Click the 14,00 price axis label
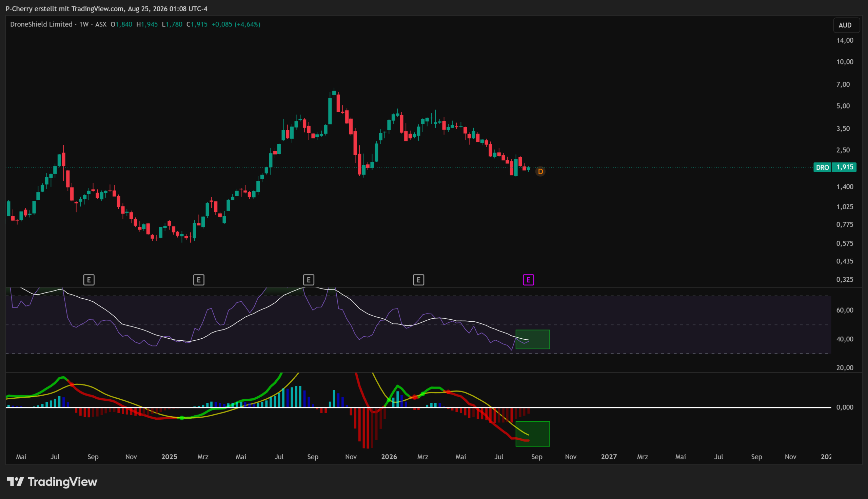The image size is (868, 499). 845,40
